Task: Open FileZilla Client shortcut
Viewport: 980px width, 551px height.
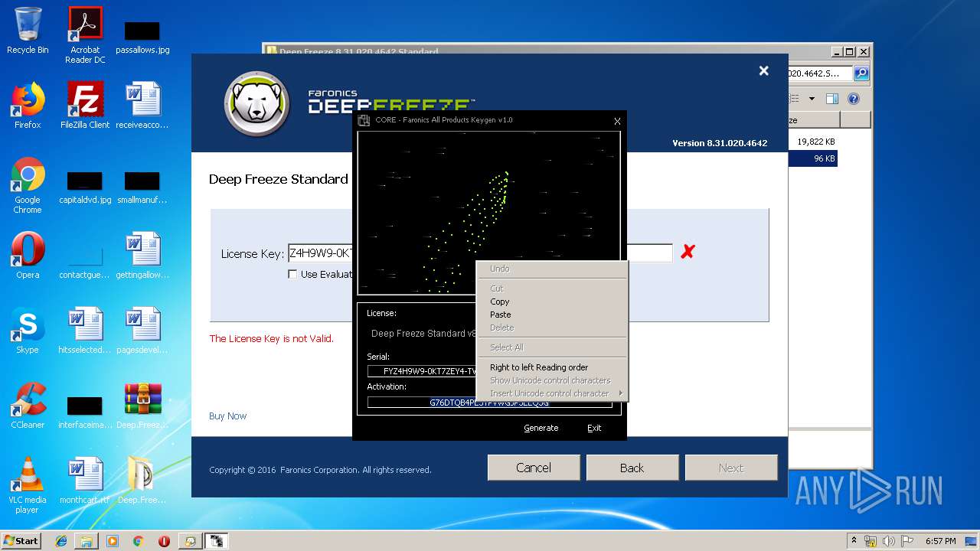Action: tap(85, 106)
